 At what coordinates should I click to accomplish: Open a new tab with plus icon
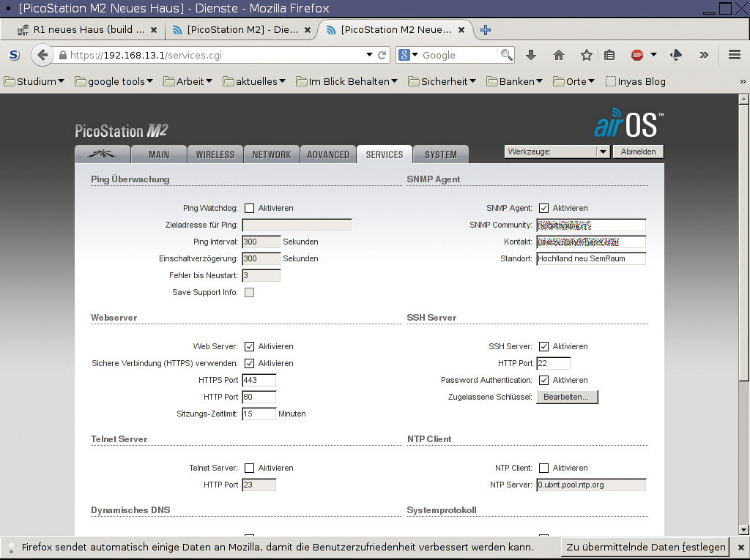pyautogui.click(x=485, y=30)
